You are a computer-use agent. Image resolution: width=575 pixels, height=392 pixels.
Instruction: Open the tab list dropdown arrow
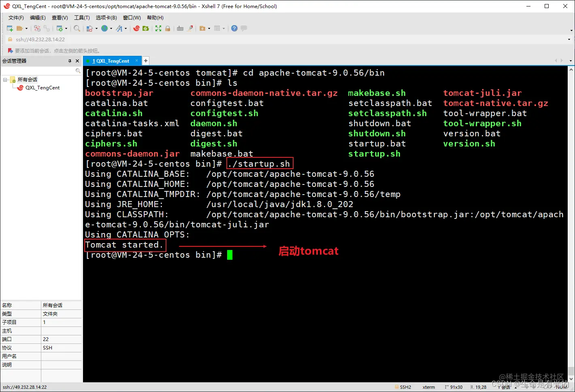pyautogui.click(x=571, y=61)
